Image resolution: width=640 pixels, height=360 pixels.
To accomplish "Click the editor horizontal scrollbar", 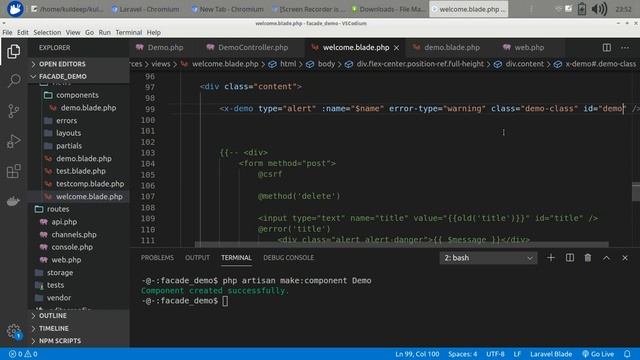I will coord(402,244).
